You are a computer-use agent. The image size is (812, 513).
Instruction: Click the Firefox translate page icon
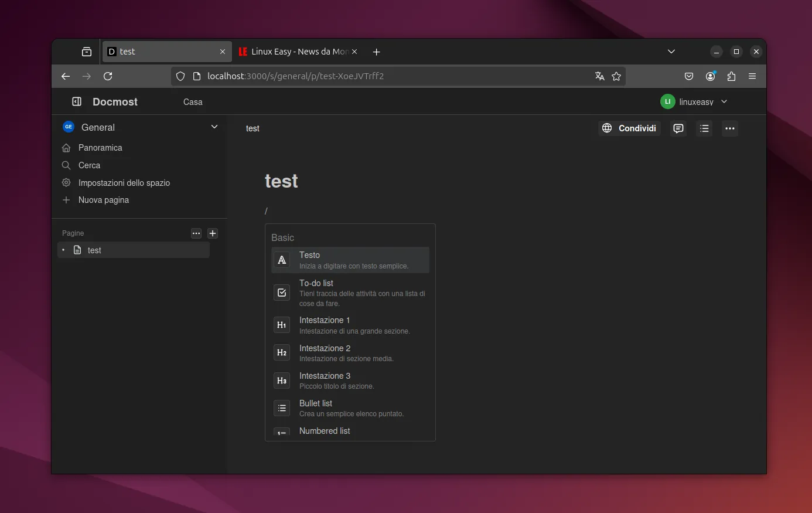pos(599,76)
